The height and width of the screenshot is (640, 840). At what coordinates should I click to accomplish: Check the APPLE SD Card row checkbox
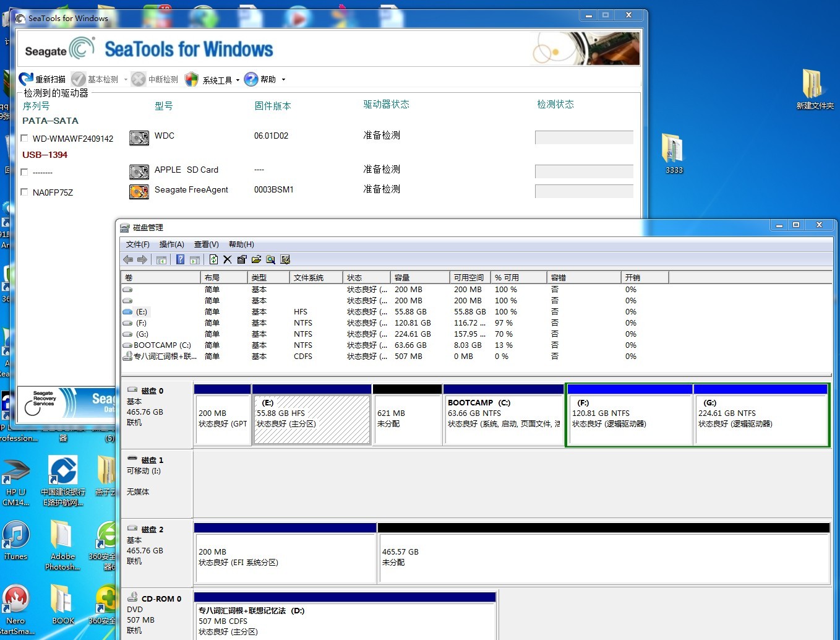click(25, 172)
